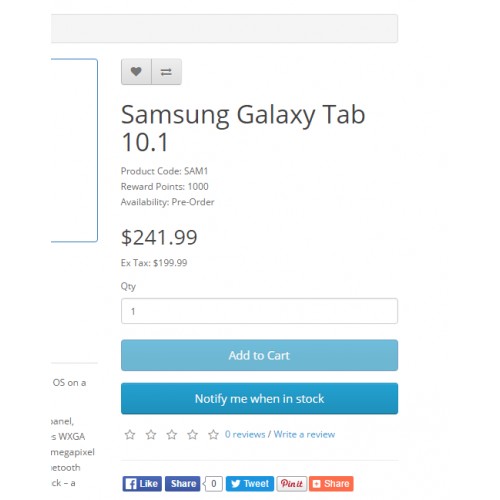Click the Add to Cart button
500x500 pixels.
pos(259,355)
